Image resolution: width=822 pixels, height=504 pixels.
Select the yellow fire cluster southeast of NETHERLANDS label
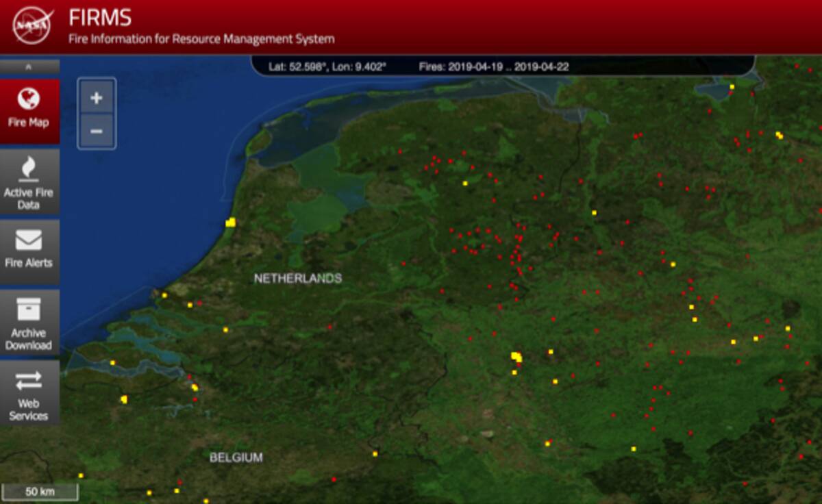[x=516, y=356]
